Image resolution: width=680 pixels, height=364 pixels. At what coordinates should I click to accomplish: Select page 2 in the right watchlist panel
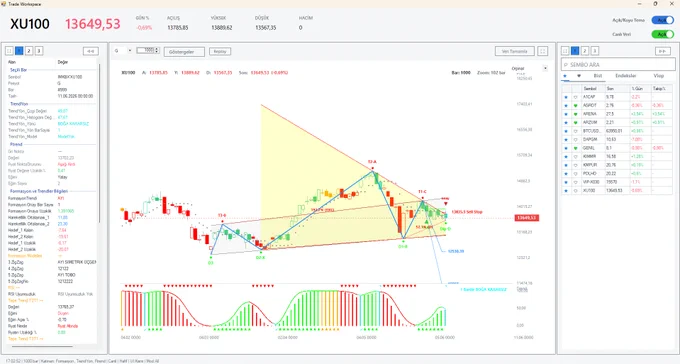tap(585, 51)
